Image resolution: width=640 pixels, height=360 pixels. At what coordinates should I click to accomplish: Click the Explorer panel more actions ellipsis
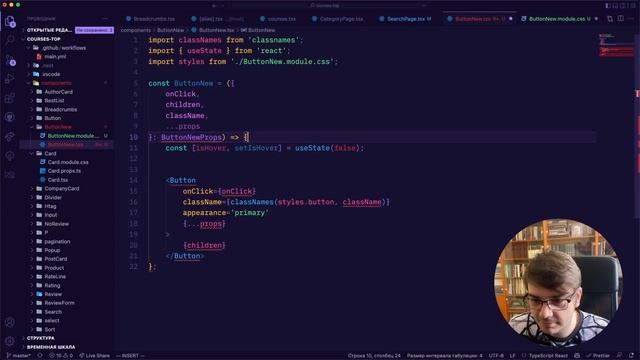(105, 18)
